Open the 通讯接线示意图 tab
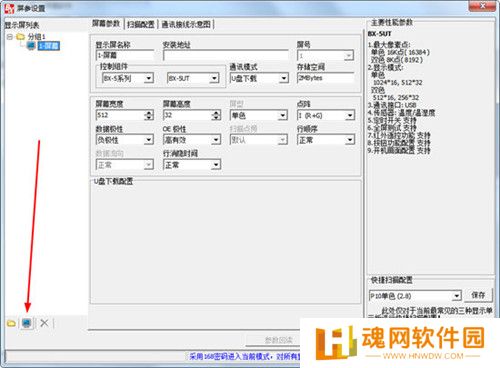 (186, 24)
